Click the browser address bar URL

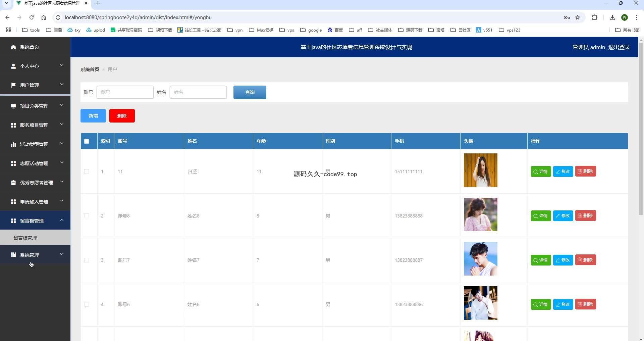click(138, 17)
